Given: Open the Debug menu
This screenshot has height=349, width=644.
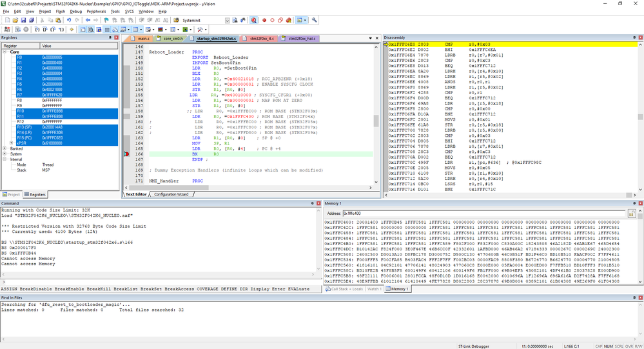Looking at the screenshot, I should [75, 12].
